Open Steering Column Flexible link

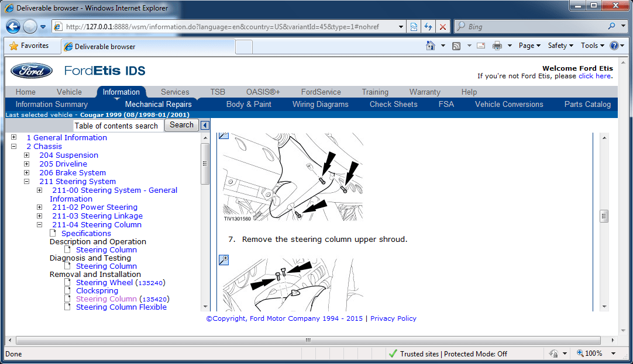click(121, 307)
